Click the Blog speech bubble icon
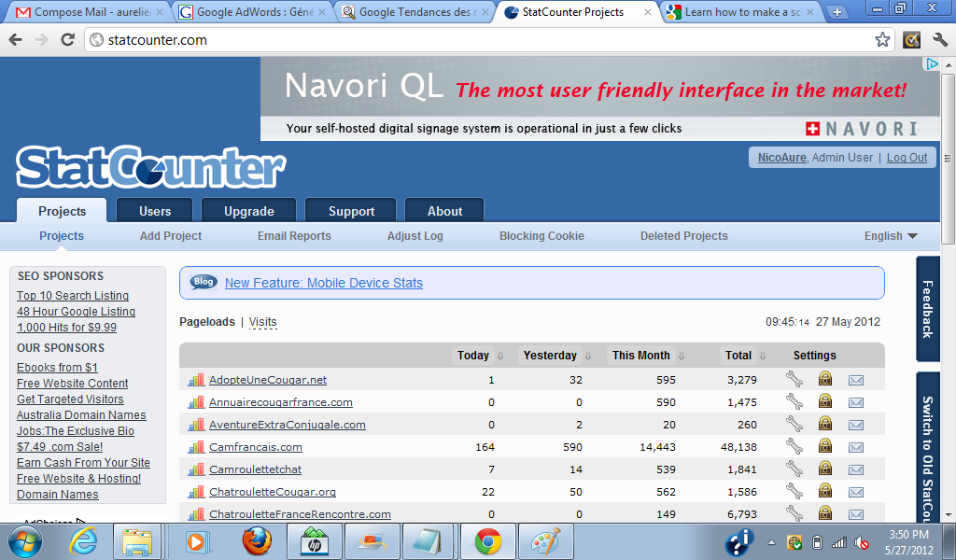Viewport: 956px width, 560px height. [204, 282]
